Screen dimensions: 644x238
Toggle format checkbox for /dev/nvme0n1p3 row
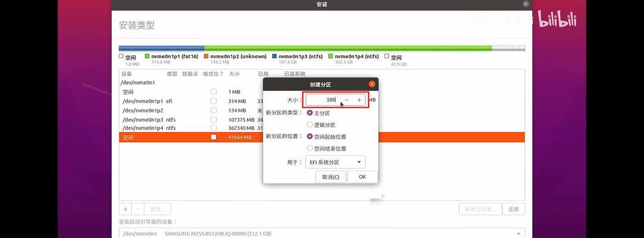[x=213, y=120]
